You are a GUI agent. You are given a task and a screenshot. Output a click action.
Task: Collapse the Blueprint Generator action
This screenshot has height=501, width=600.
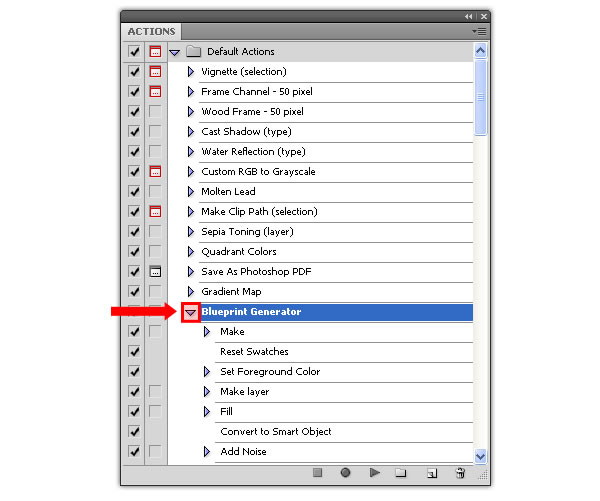(191, 313)
